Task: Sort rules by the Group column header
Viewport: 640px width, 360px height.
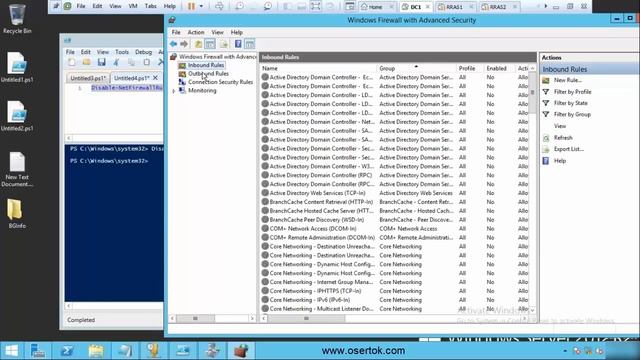Action: tap(416, 68)
